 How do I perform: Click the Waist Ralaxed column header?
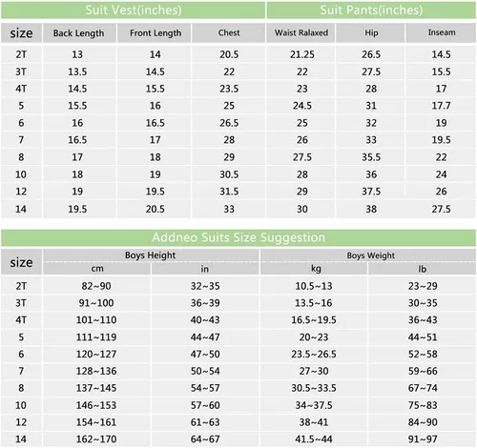click(x=301, y=33)
